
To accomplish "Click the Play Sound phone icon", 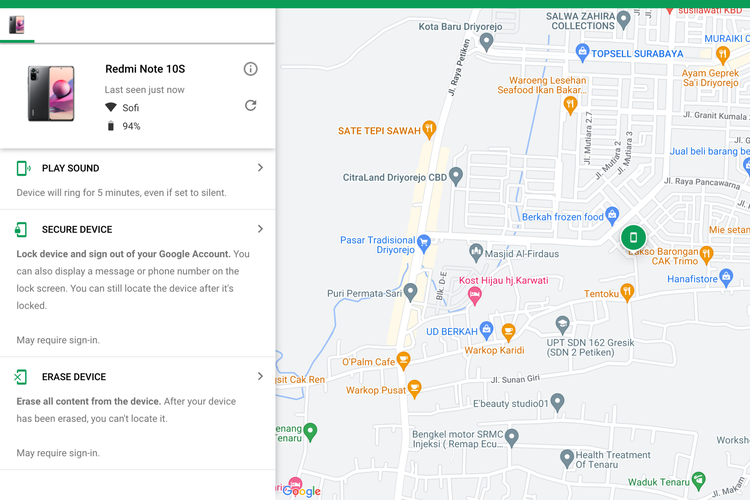I will [x=22, y=168].
